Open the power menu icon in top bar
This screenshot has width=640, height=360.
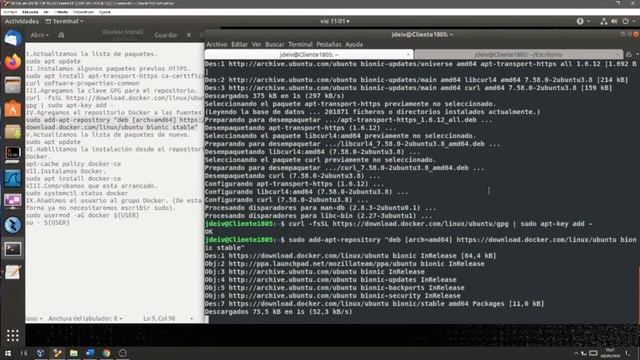625,21
